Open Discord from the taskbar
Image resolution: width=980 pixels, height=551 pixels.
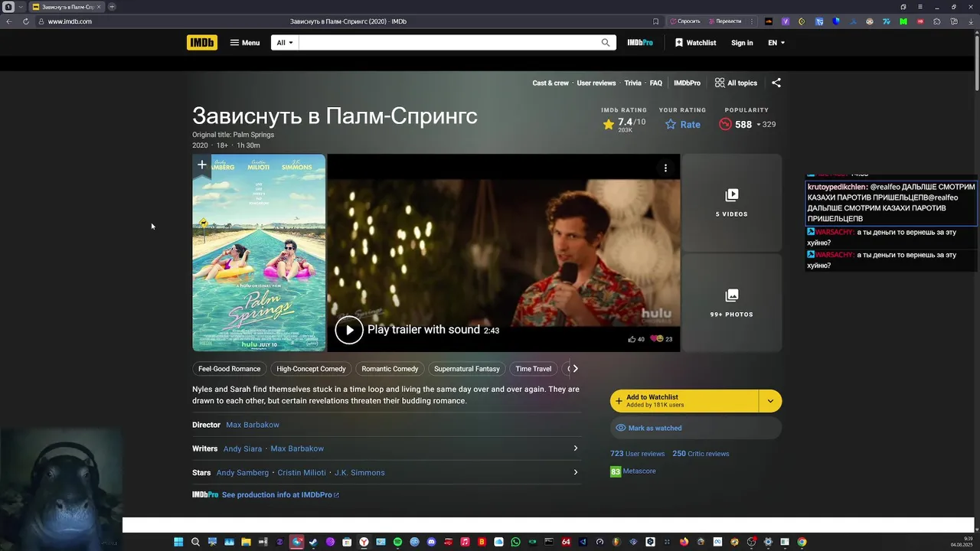[431, 542]
